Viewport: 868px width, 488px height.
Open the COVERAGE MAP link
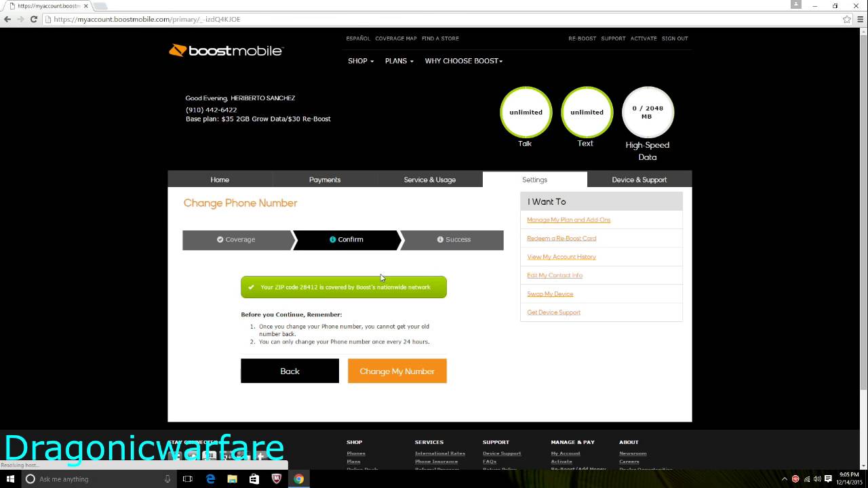pyautogui.click(x=396, y=39)
